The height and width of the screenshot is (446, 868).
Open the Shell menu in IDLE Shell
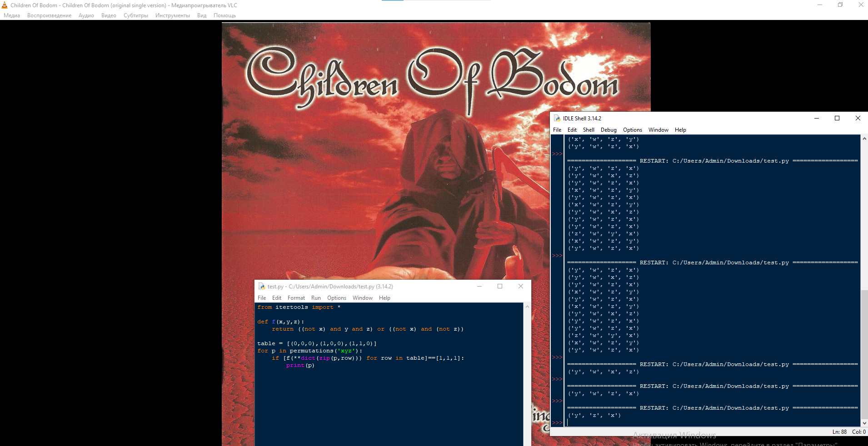pyautogui.click(x=589, y=130)
